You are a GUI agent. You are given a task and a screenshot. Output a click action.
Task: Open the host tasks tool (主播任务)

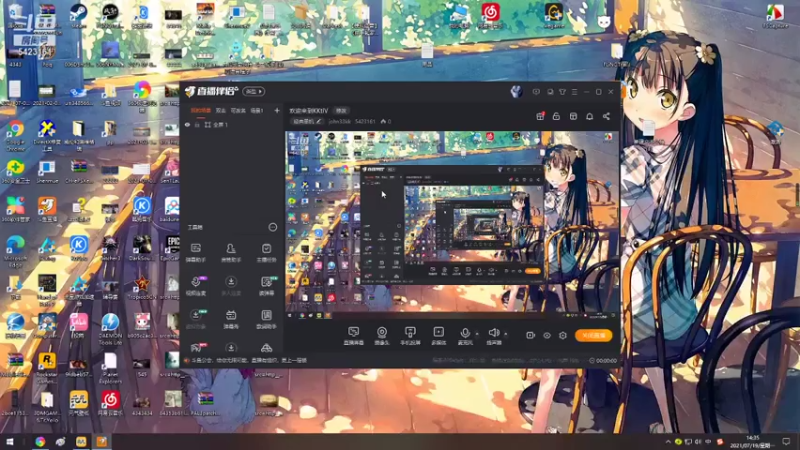[266, 253]
